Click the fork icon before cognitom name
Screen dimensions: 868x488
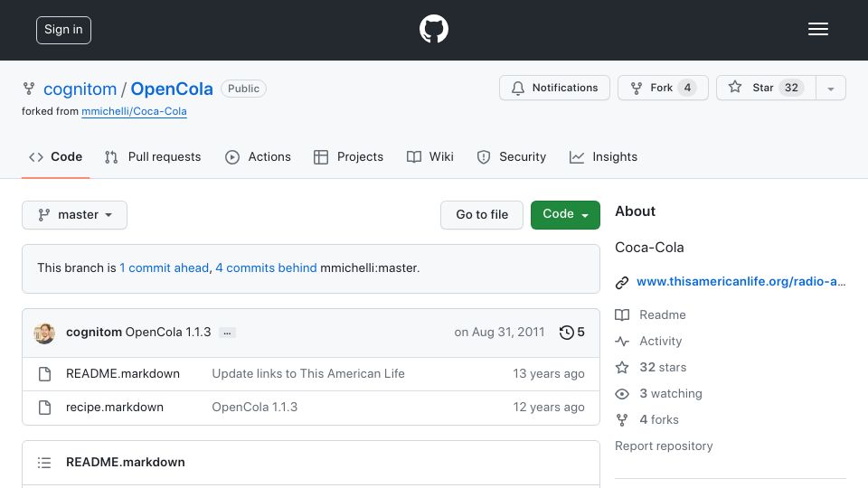tap(29, 89)
